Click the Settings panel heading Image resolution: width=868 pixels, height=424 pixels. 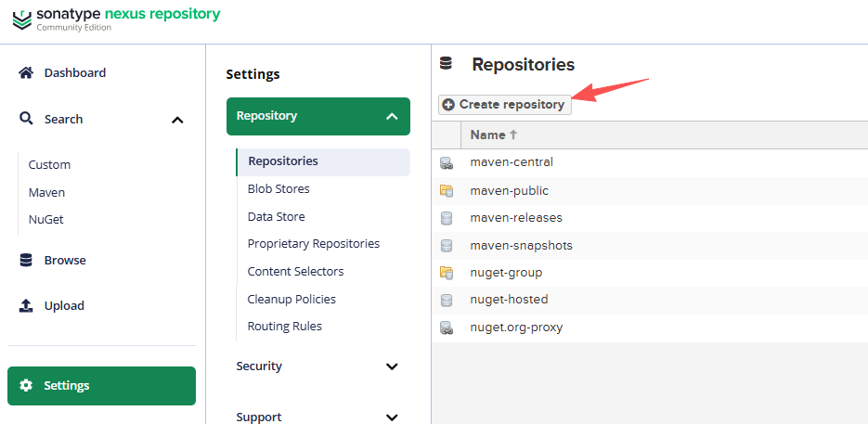253,74
